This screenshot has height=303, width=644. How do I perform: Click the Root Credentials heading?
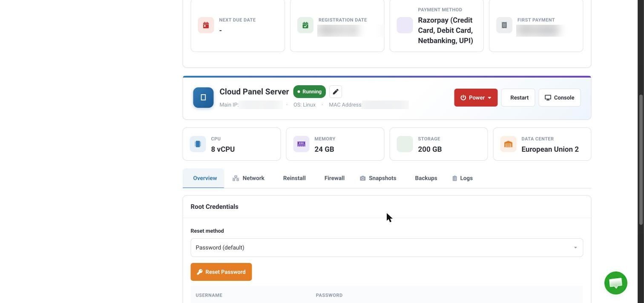point(214,207)
